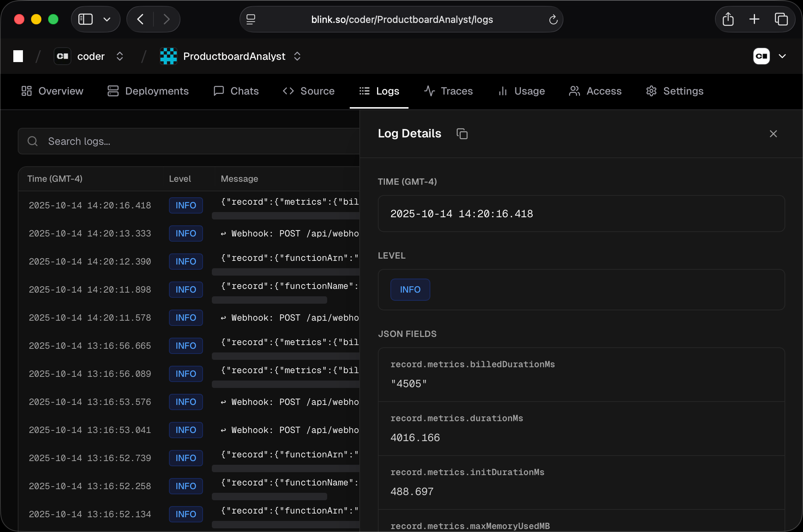The height and width of the screenshot is (532, 803).
Task: Switch to the Traces tab
Action: tap(448, 91)
